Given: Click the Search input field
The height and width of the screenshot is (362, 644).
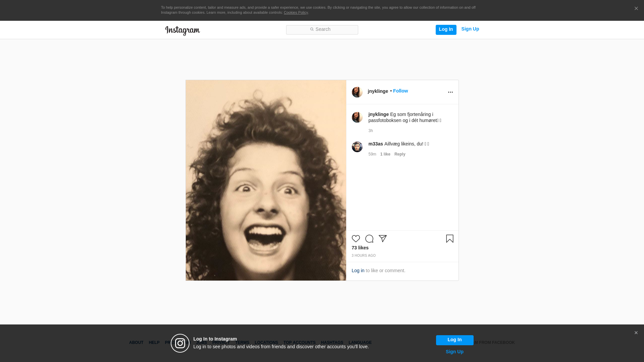Looking at the screenshot, I should [x=322, y=30].
